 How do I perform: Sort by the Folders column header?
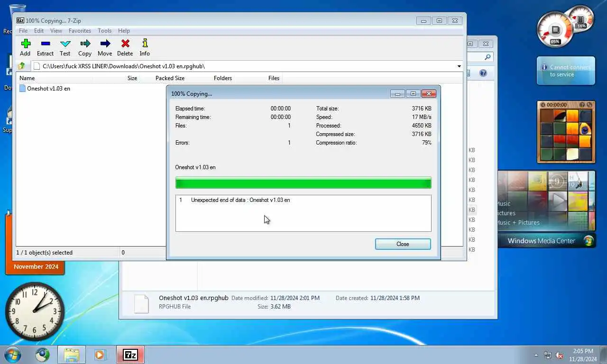223,78
